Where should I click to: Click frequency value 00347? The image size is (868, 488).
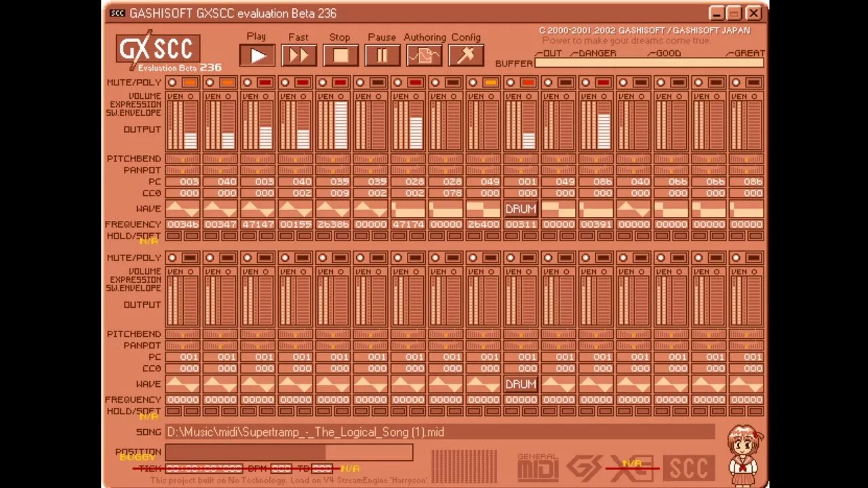220,224
